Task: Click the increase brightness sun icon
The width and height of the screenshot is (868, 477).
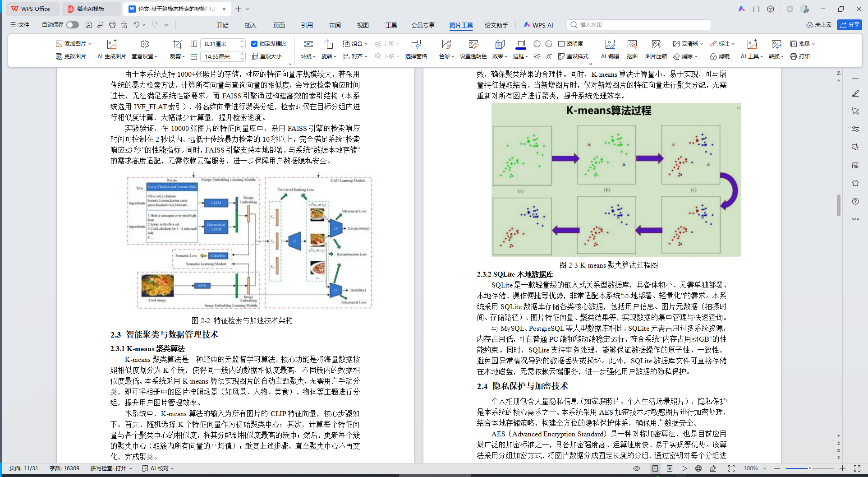Action: 537,56
